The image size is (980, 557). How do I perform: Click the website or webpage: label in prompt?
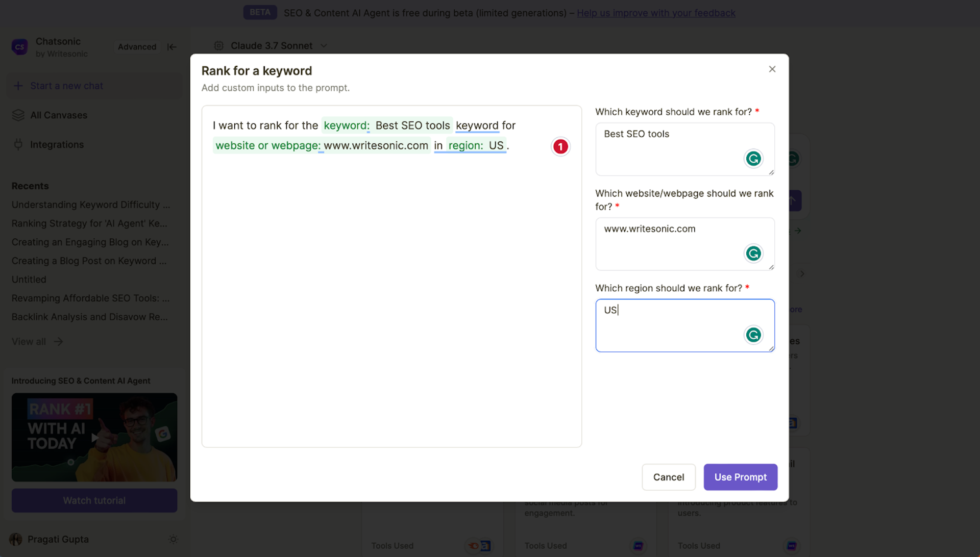[268, 145]
